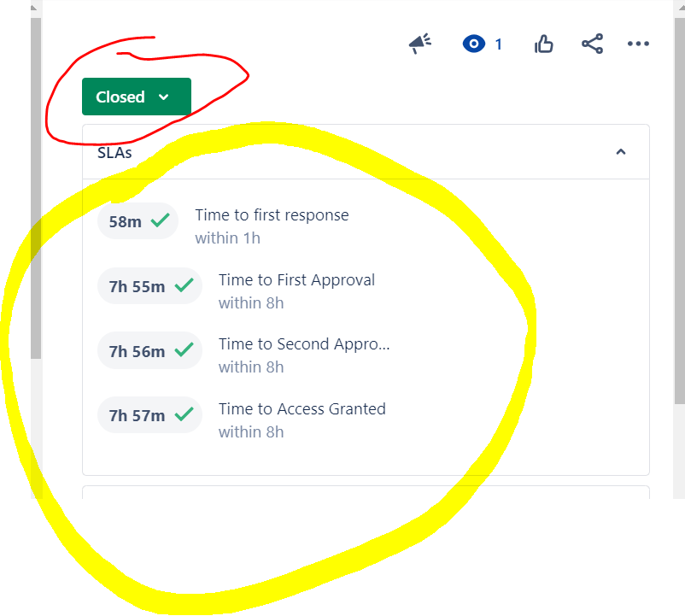
Task: Select Time to first response label
Action: tap(272, 215)
